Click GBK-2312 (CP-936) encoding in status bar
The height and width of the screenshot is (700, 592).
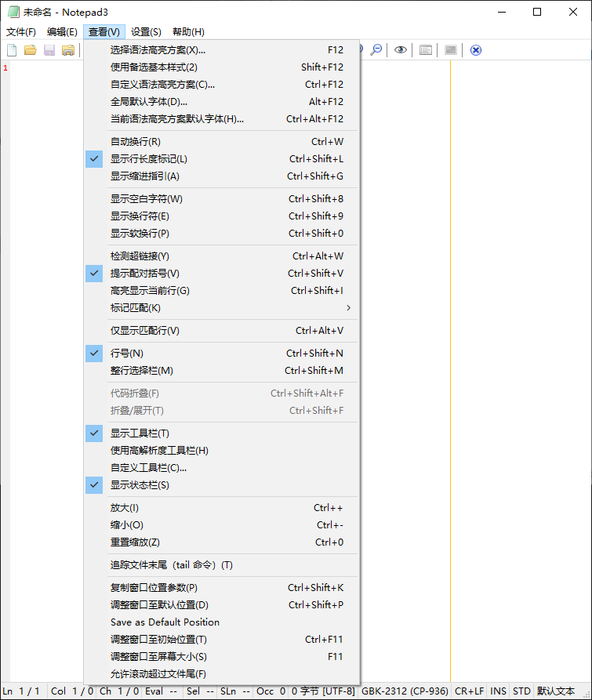pos(405,691)
